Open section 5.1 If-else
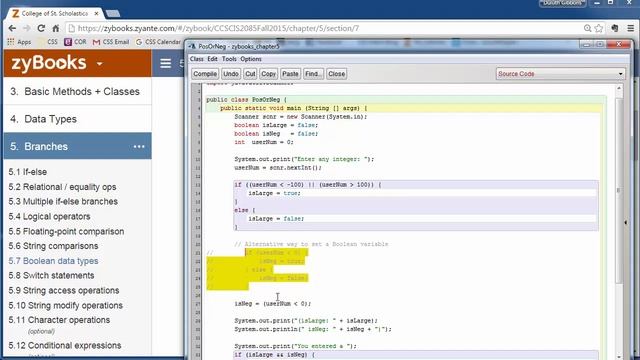 click(28, 172)
